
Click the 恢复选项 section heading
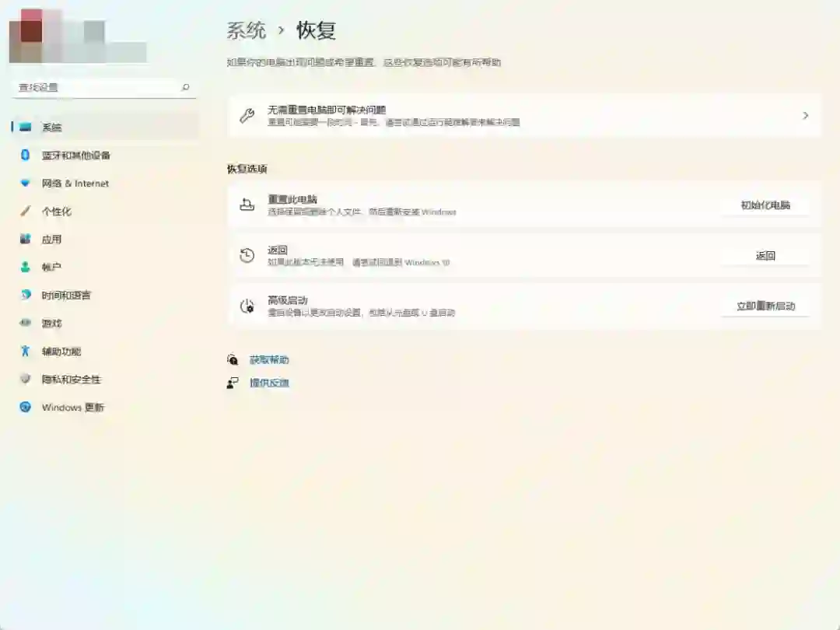point(247,169)
